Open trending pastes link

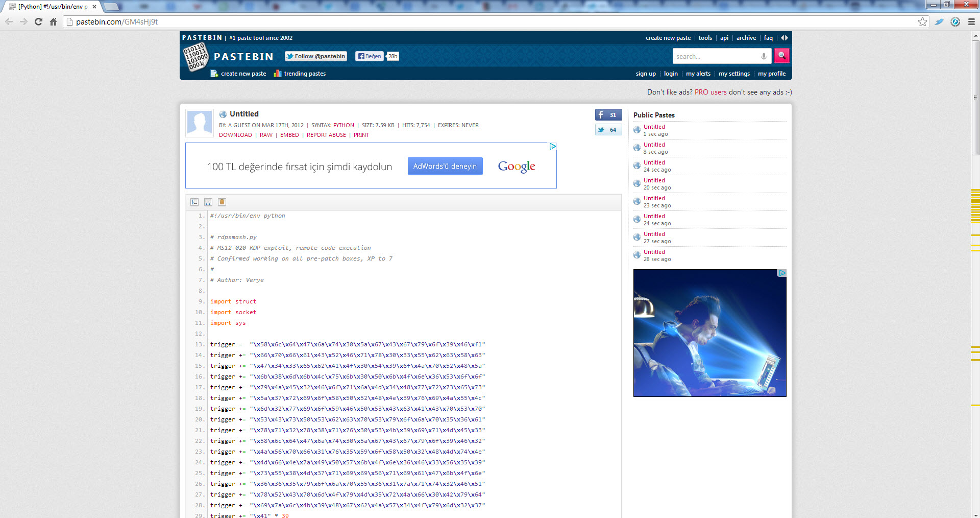pyautogui.click(x=300, y=74)
